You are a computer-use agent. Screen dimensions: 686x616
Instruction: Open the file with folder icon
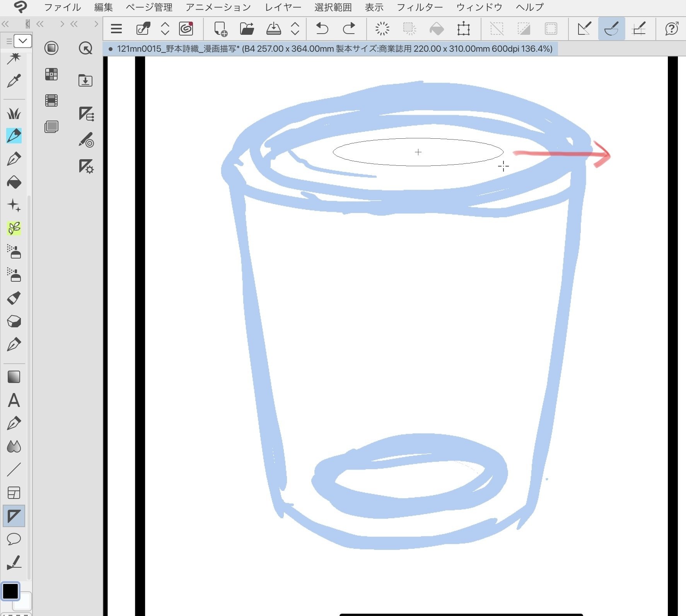247,29
